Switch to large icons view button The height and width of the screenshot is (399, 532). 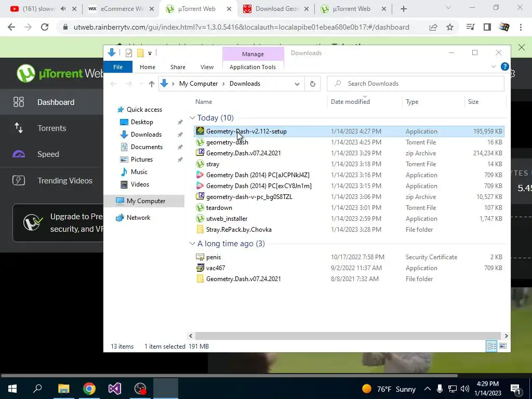point(503,346)
